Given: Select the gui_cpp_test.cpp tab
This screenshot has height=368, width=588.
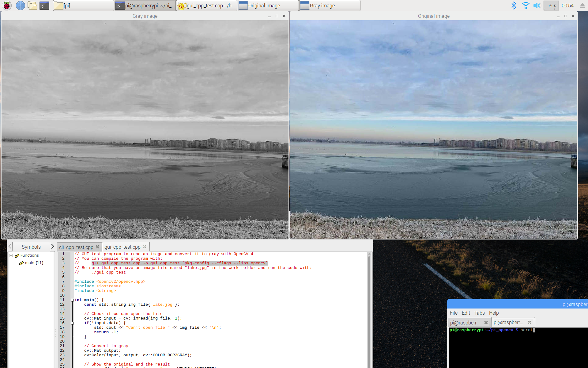Looking at the screenshot, I should coord(122,247).
